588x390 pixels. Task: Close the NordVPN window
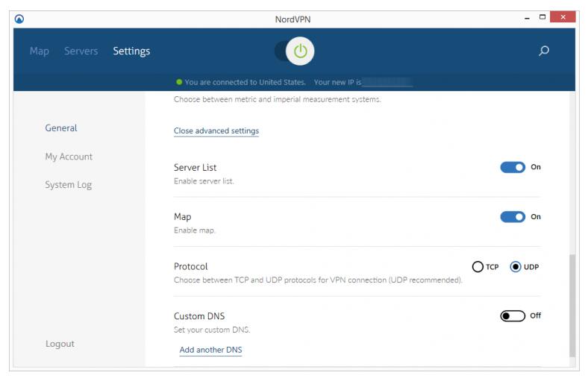click(x=563, y=17)
